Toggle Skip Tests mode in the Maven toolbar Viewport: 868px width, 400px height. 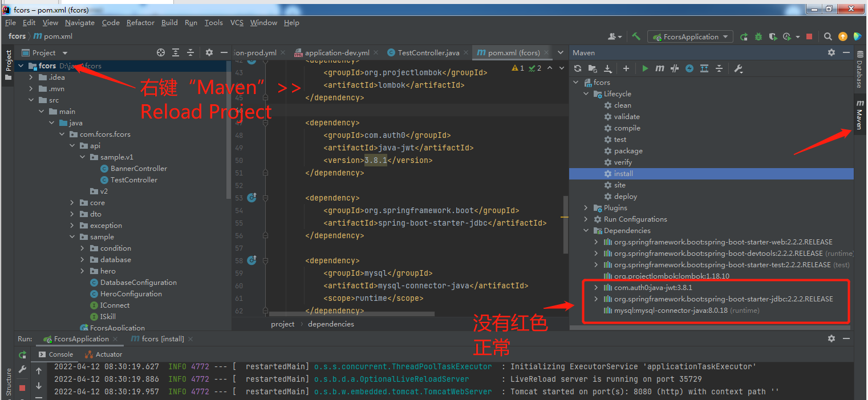pyautogui.click(x=689, y=68)
